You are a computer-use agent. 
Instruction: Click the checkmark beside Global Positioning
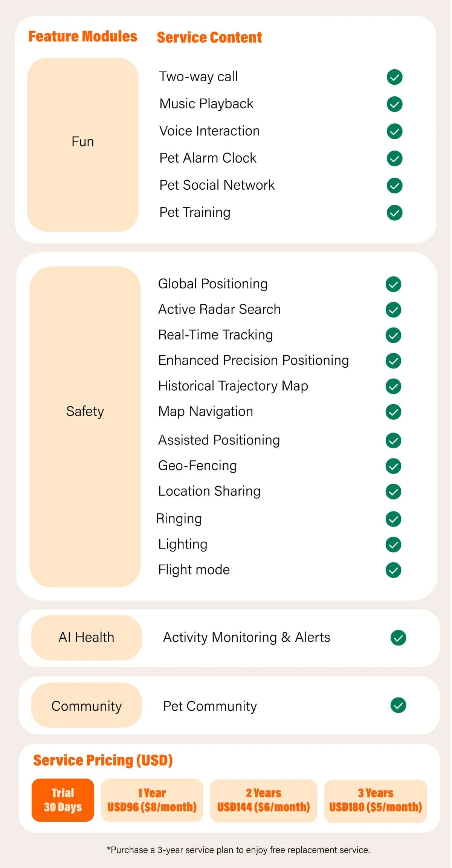click(393, 284)
